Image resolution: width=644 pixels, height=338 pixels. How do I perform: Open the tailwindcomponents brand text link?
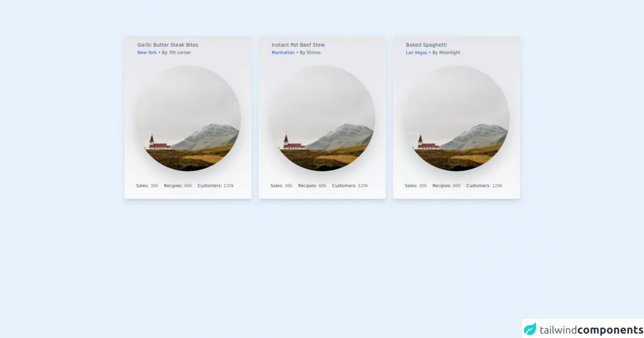[591, 329]
